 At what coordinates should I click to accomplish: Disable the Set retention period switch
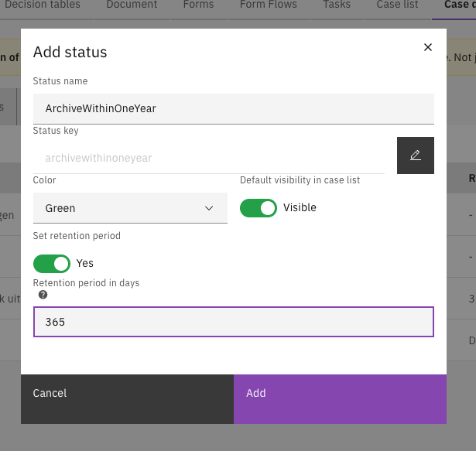click(x=52, y=264)
